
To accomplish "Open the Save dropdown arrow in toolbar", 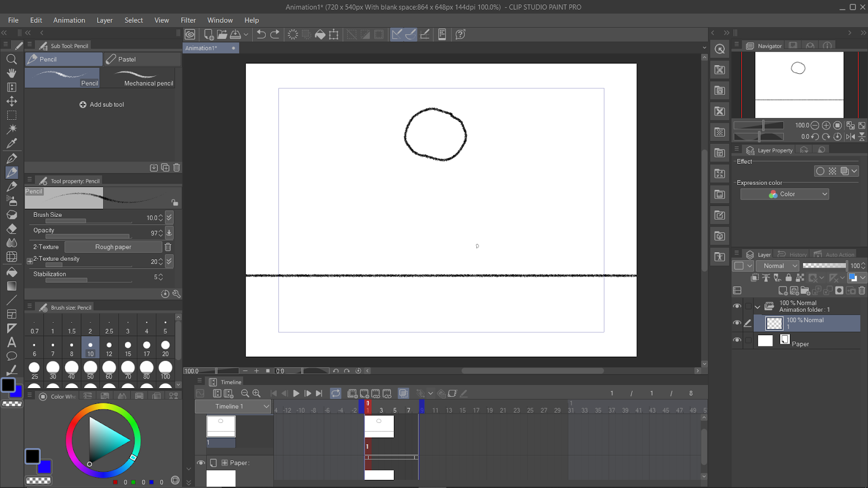I will coord(246,34).
